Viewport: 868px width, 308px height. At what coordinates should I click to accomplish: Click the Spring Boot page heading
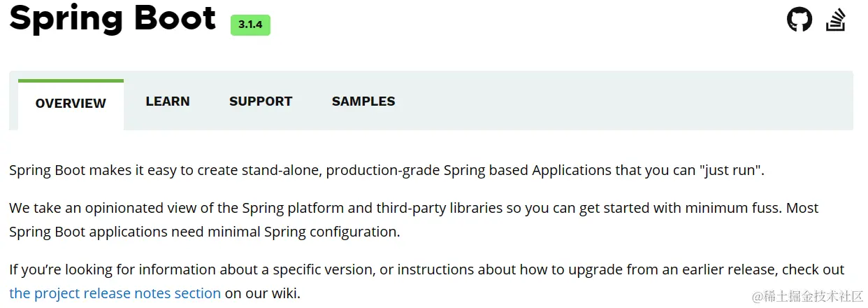(113, 18)
